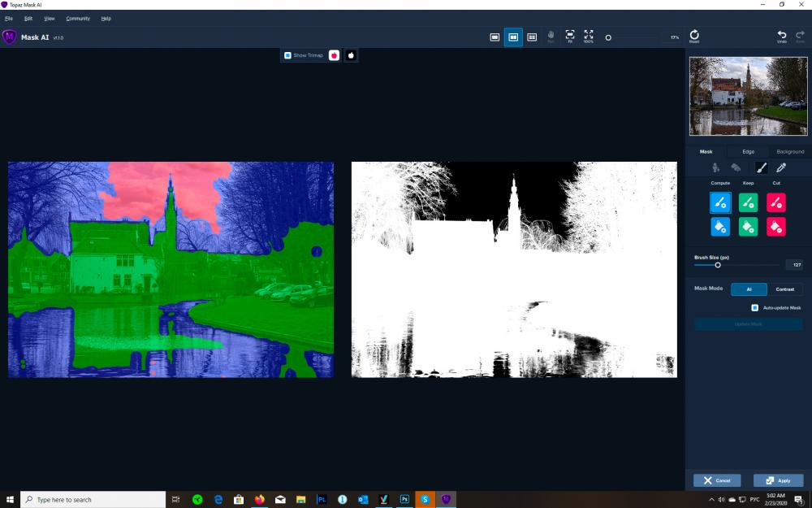Click the zoom percentage field showing 17%
Screen dimensions: 812x508
pyautogui.click(x=674, y=38)
